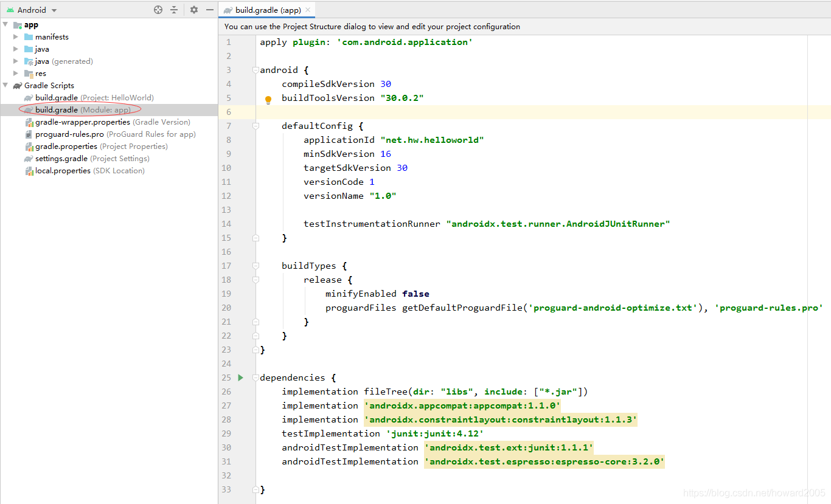The height and width of the screenshot is (504, 831).
Task: Expand the res folder
Action: click(x=16, y=74)
